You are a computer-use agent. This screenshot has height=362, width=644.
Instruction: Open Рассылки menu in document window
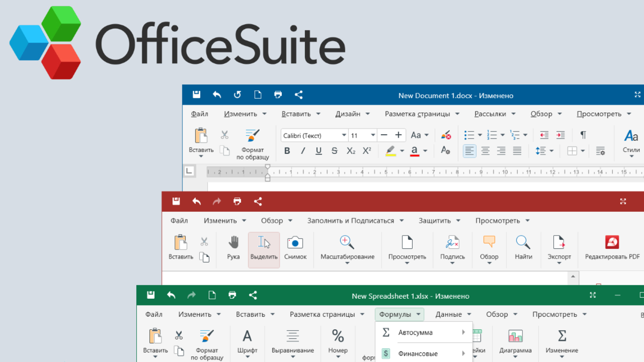[x=495, y=114]
